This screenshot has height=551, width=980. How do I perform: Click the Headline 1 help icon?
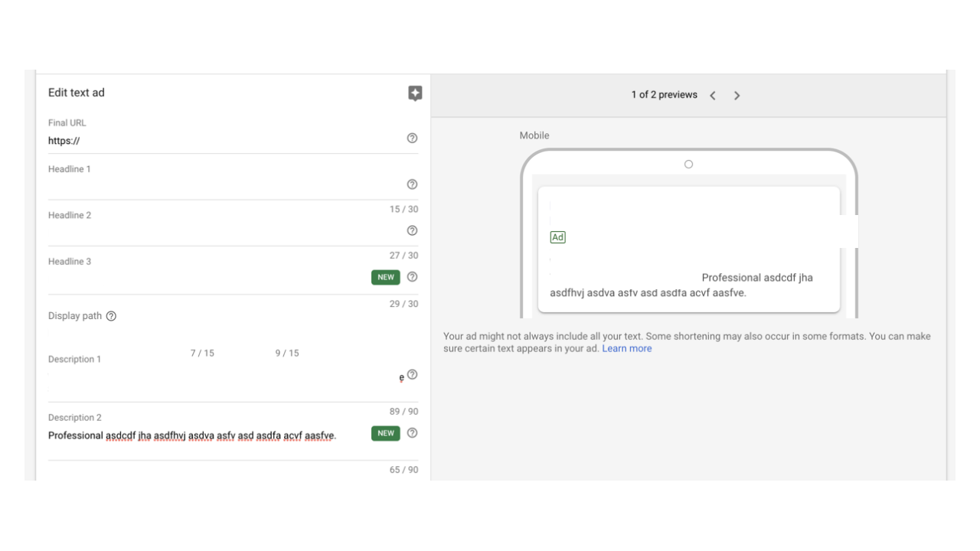click(412, 184)
